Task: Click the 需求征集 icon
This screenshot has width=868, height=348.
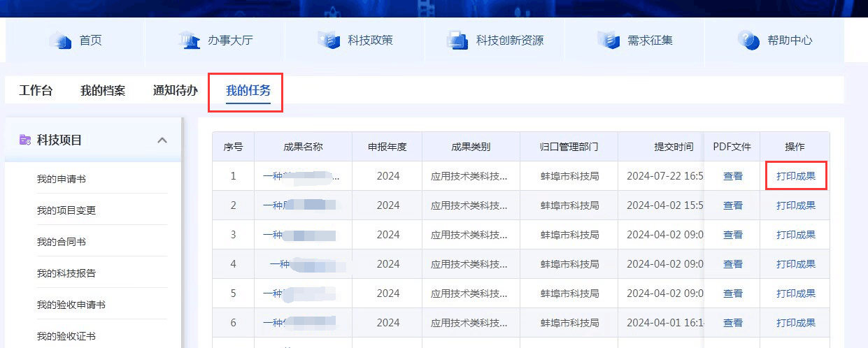Action: click(x=609, y=40)
